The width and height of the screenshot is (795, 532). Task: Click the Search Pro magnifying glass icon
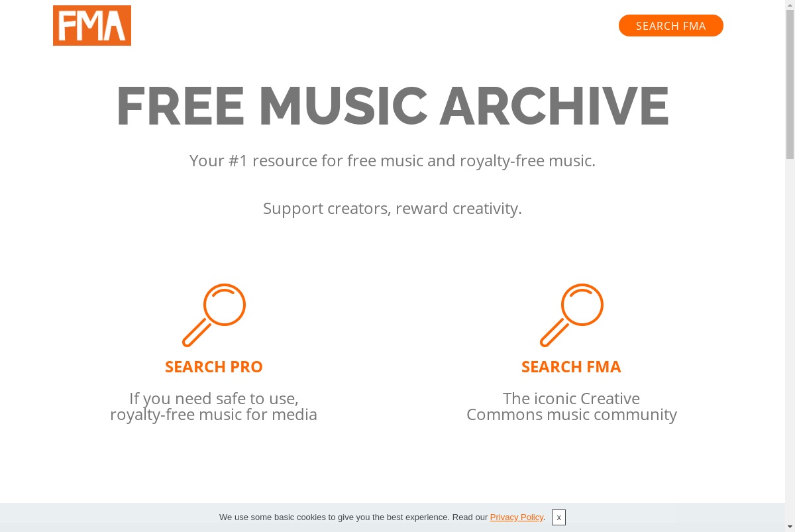pos(214,315)
